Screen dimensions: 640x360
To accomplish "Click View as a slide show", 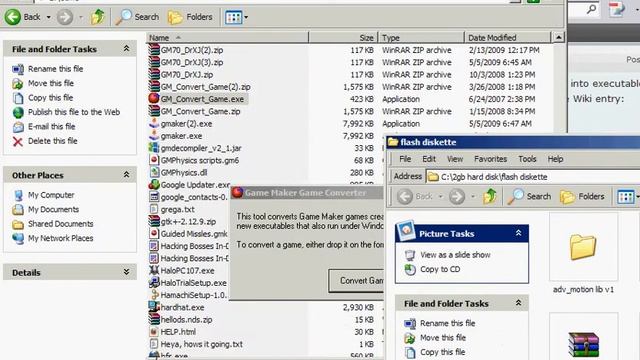I will tap(455, 255).
